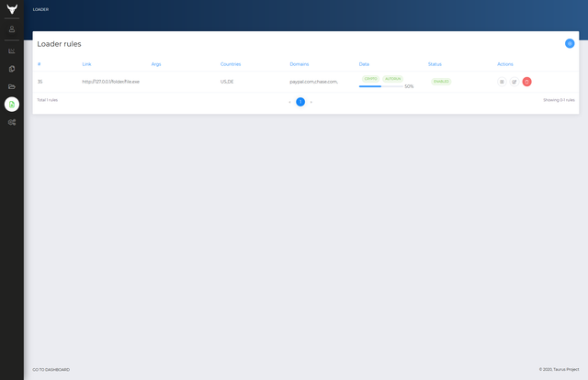Click the Taurus bull logo
The image size is (588, 380).
pyautogui.click(x=12, y=9)
